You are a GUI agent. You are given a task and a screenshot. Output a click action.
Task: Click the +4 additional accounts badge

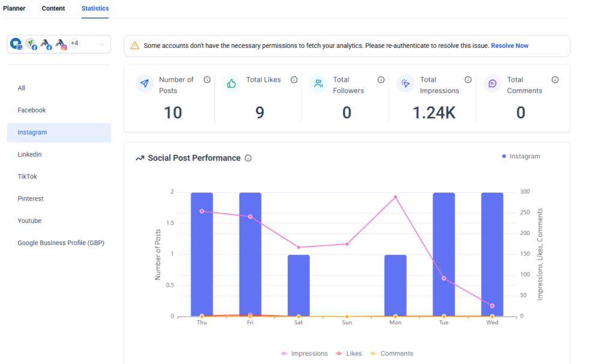[74, 43]
